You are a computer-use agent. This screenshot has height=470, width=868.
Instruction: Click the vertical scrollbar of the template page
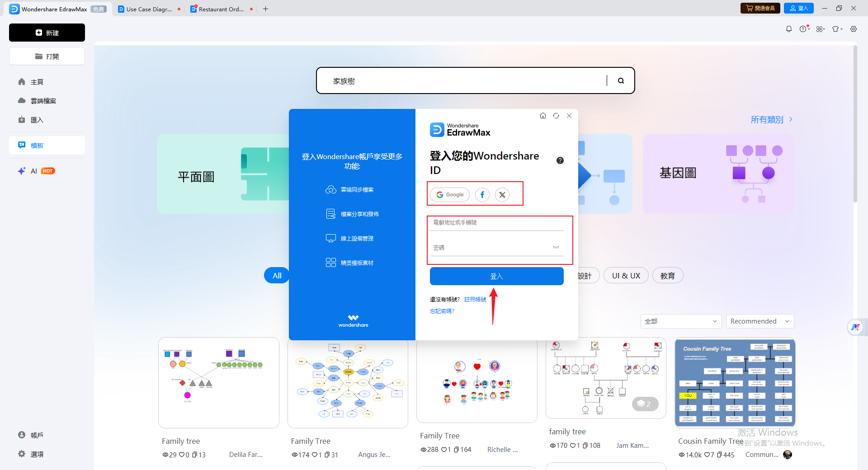[855, 124]
